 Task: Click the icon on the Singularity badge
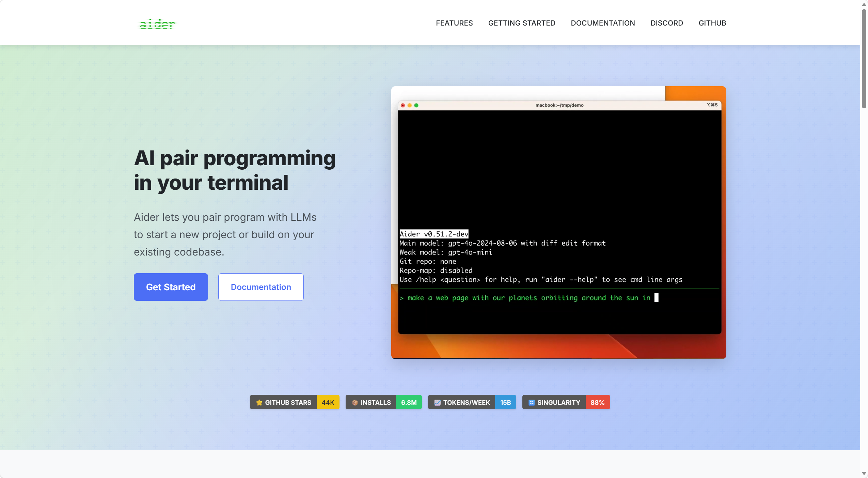pos(532,402)
